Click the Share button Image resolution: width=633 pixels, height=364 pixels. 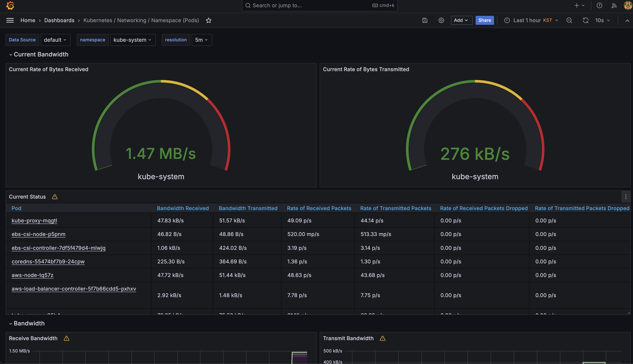(x=484, y=20)
